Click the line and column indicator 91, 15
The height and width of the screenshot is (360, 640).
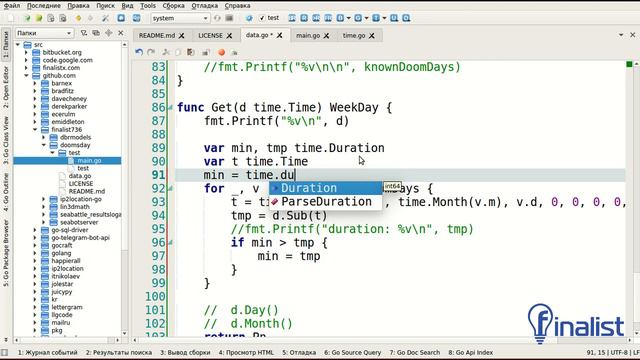tap(596, 352)
